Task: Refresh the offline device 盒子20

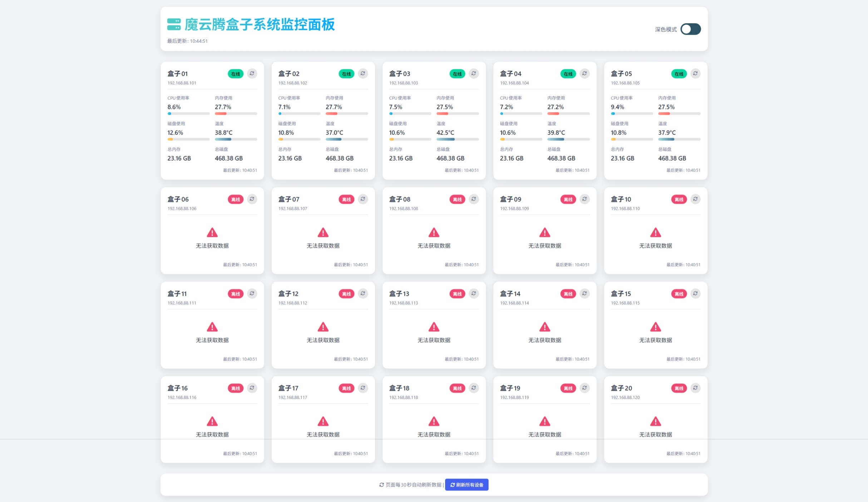Action: coord(695,388)
